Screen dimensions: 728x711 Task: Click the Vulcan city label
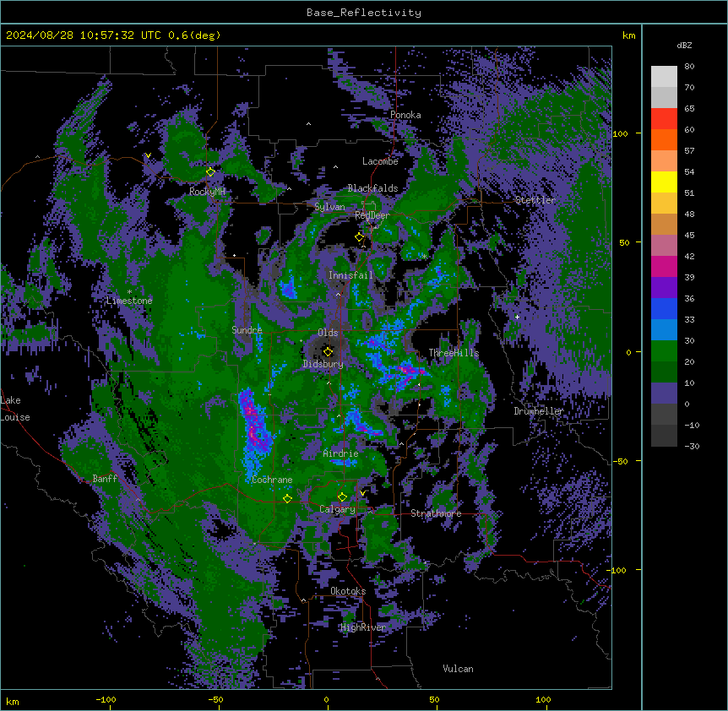click(459, 669)
